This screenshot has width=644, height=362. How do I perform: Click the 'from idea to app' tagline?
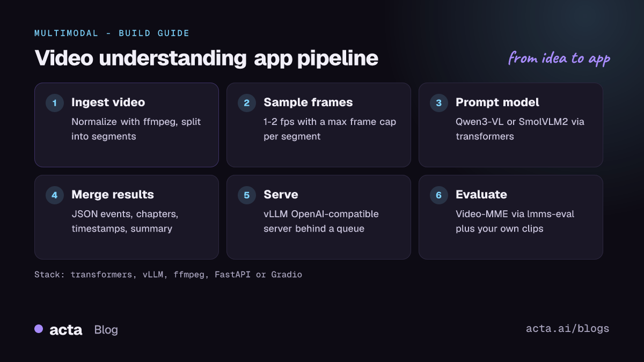click(559, 58)
